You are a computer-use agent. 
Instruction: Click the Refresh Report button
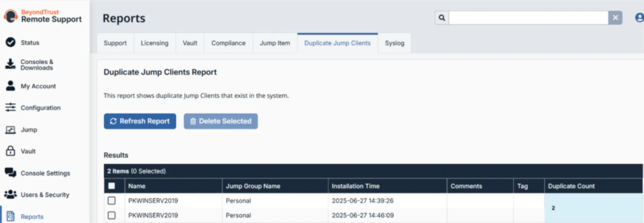[x=140, y=121]
